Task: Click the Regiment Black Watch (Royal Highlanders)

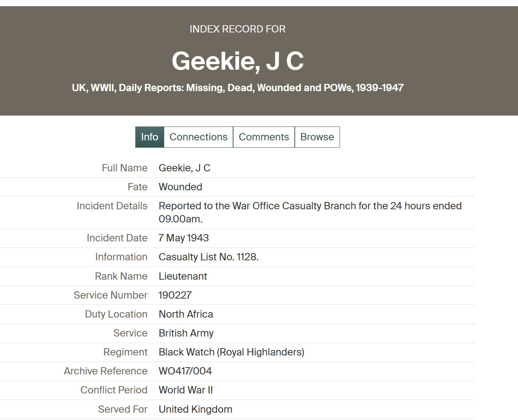Action: tap(231, 352)
